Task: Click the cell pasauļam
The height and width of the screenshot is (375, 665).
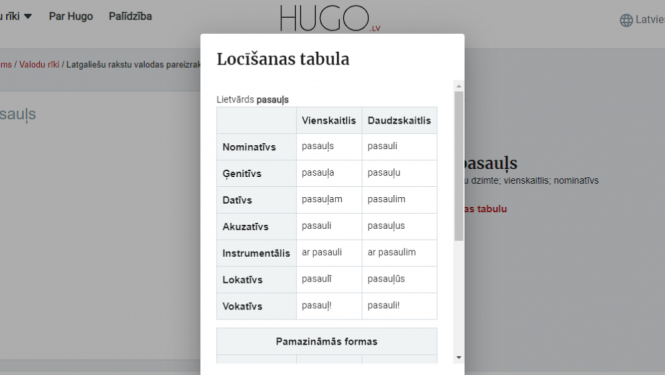Action: pyautogui.click(x=329, y=200)
